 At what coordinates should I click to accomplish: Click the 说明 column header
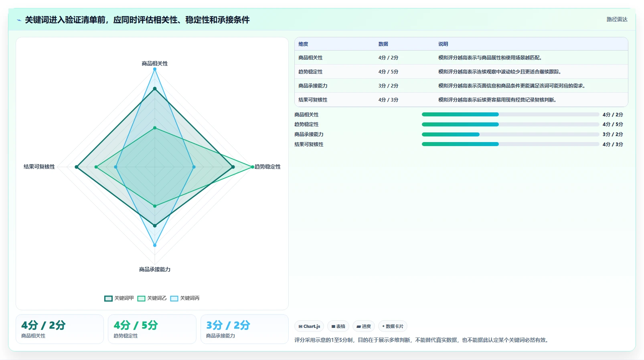click(x=443, y=44)
